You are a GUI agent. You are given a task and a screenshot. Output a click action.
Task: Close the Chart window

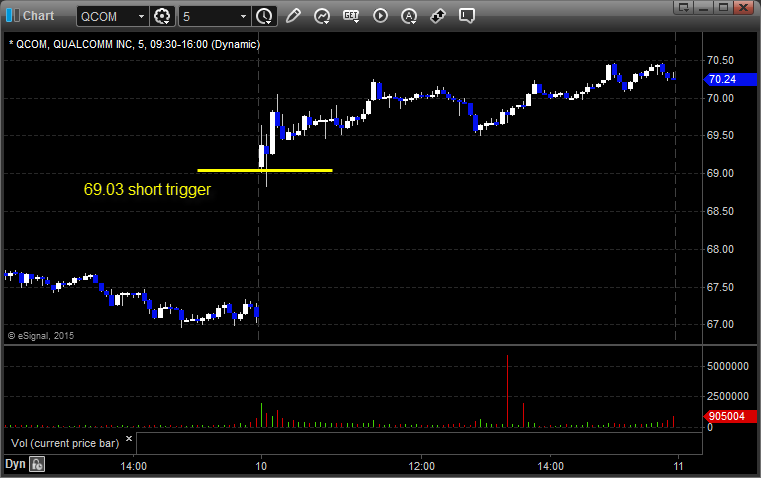tap(744, 7)
